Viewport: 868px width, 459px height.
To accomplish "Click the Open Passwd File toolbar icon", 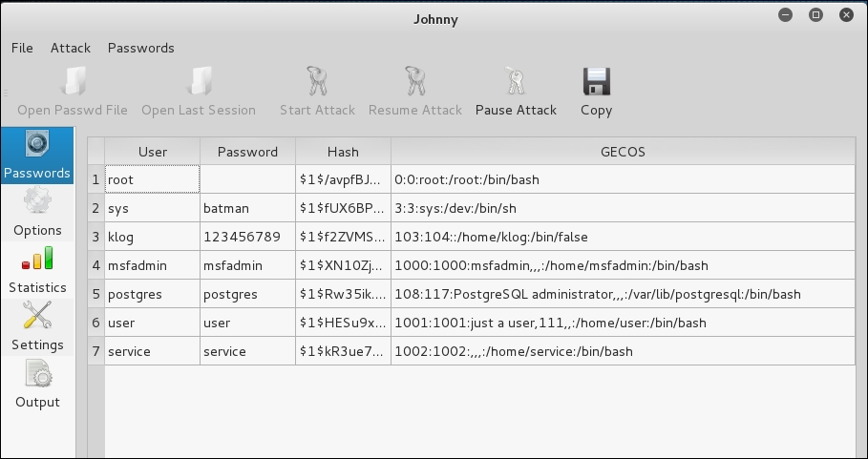I will 73,83.
